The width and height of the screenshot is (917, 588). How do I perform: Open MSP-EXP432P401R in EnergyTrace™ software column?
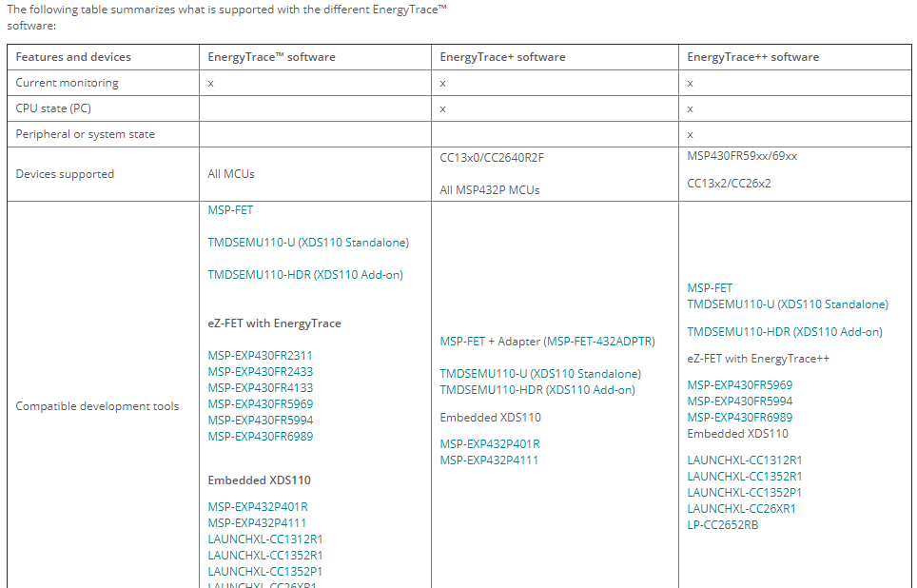(258, 507)
